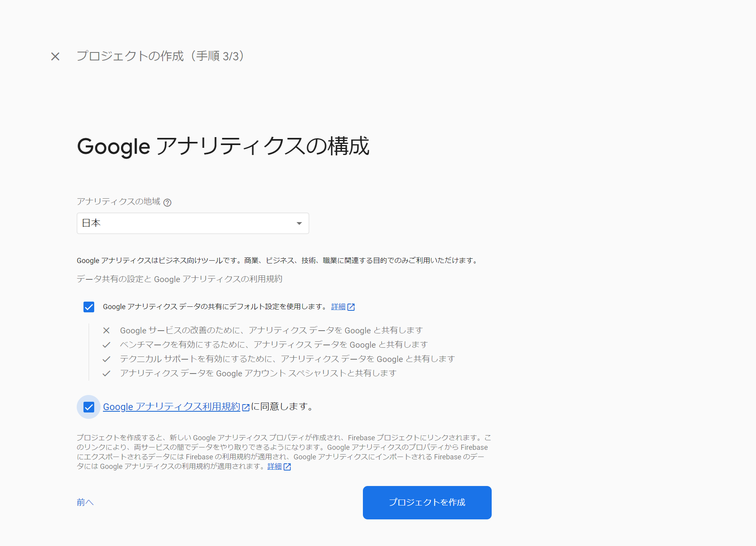Click the external-link icon after data sharing 詳細
The height and width of the screenshot is (546, 756).
pyautogui.click(x=351, y=307)
